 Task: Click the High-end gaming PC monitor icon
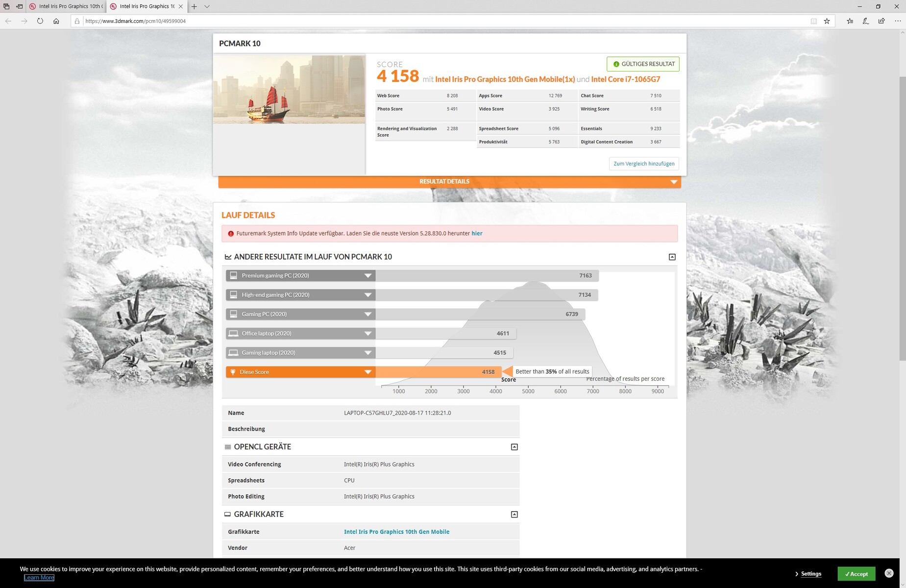234,295
